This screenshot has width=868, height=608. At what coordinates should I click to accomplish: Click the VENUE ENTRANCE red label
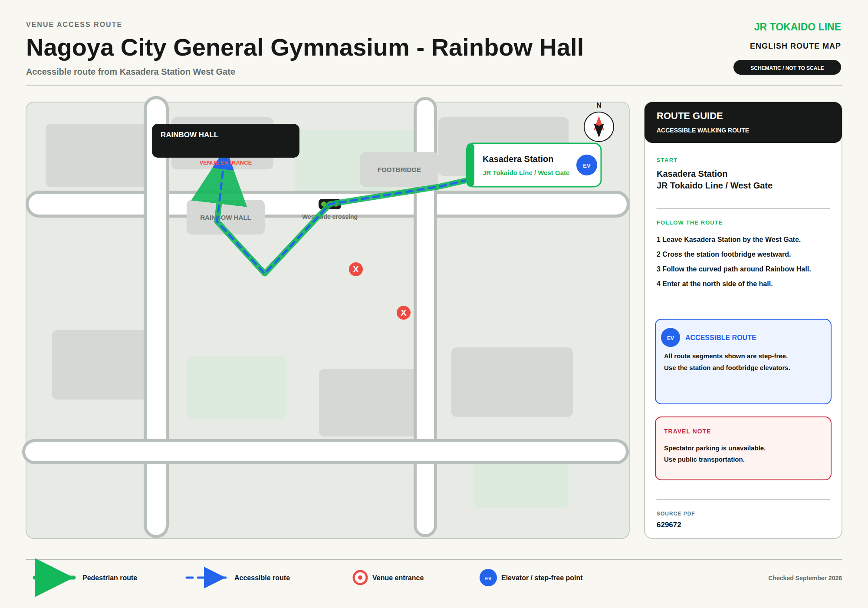226,163
